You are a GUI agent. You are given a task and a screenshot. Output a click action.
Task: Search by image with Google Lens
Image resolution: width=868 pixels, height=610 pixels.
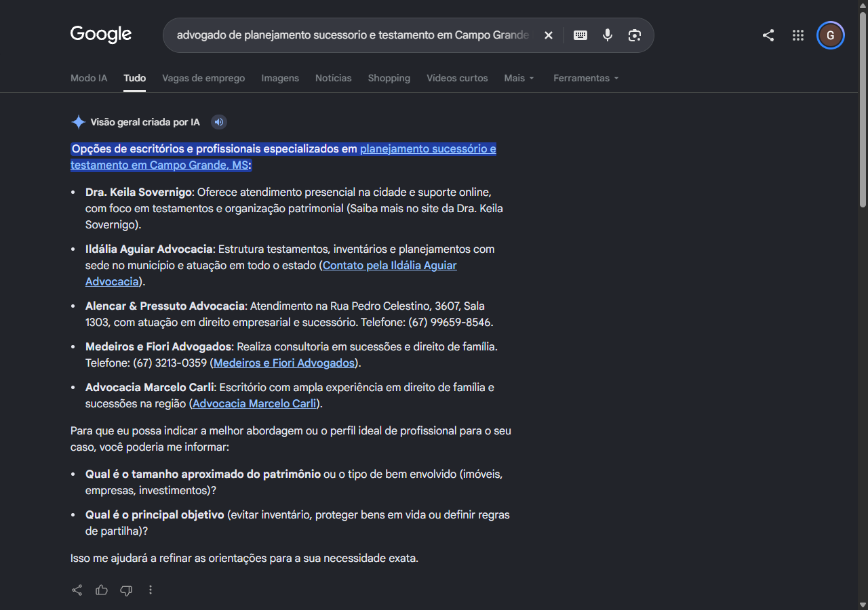[x=635, y=35]
